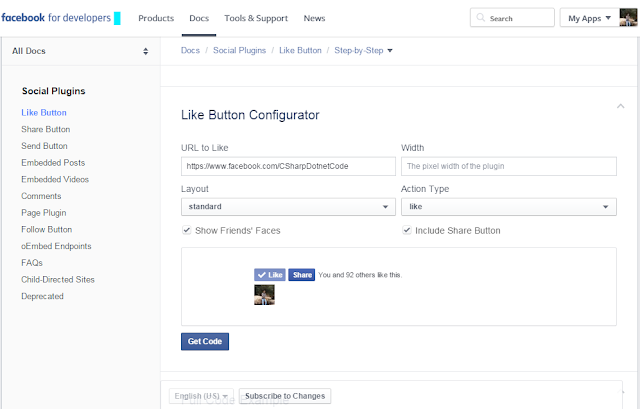Image resolution: width=640 pixels, height=409 pixels.
Task: Select Like Button in the sidebar
Action: pos(44,113)
